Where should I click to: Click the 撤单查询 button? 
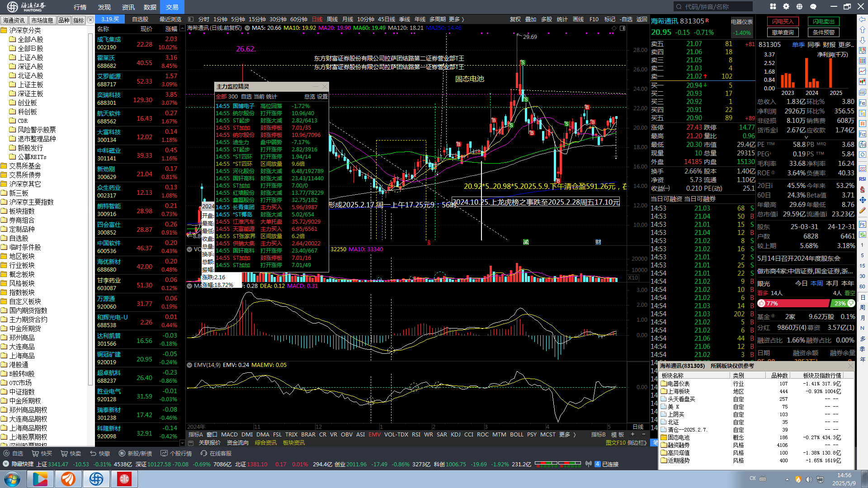coord(783,33)
